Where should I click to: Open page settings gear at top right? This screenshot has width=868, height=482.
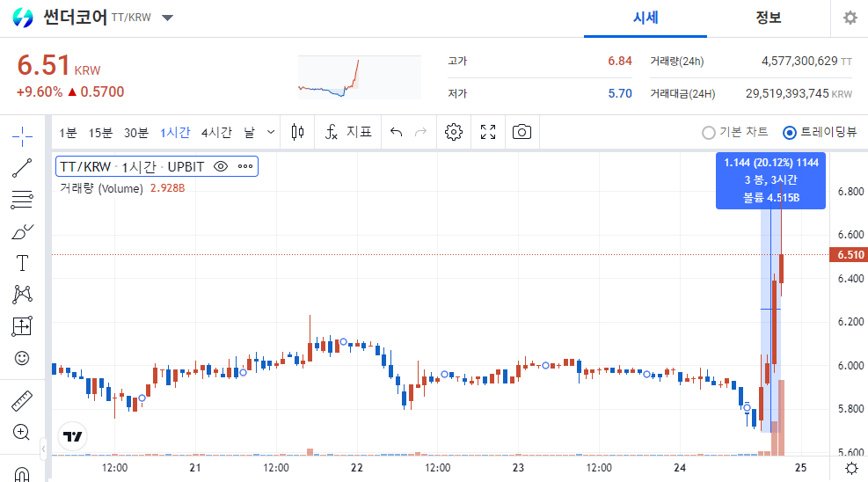[850, 18]
